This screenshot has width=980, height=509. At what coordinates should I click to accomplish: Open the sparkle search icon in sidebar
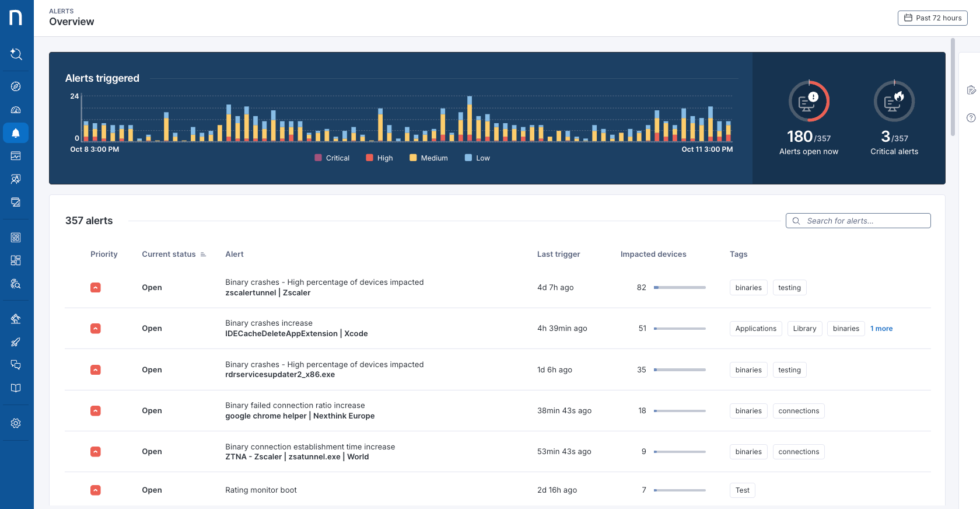point(16,54)
